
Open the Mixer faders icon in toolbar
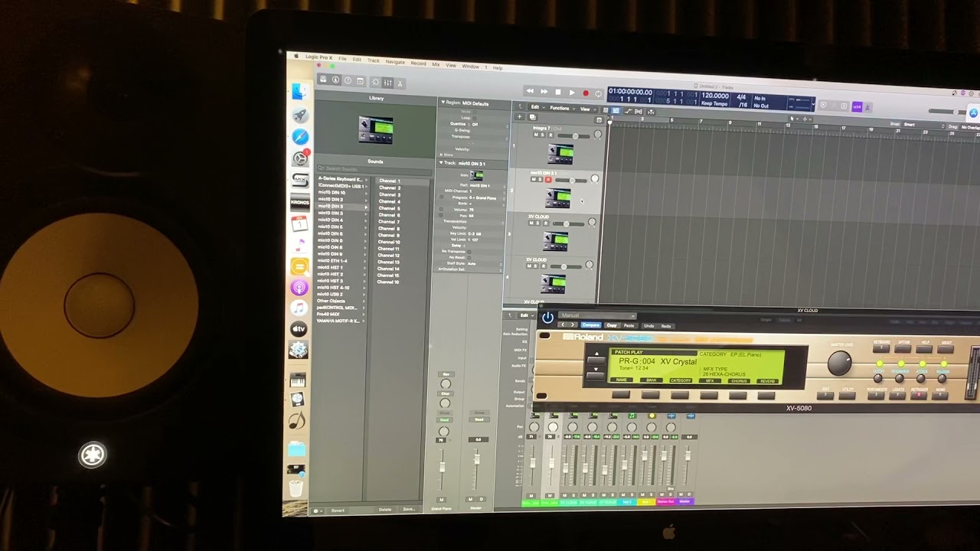click(388, 83)
